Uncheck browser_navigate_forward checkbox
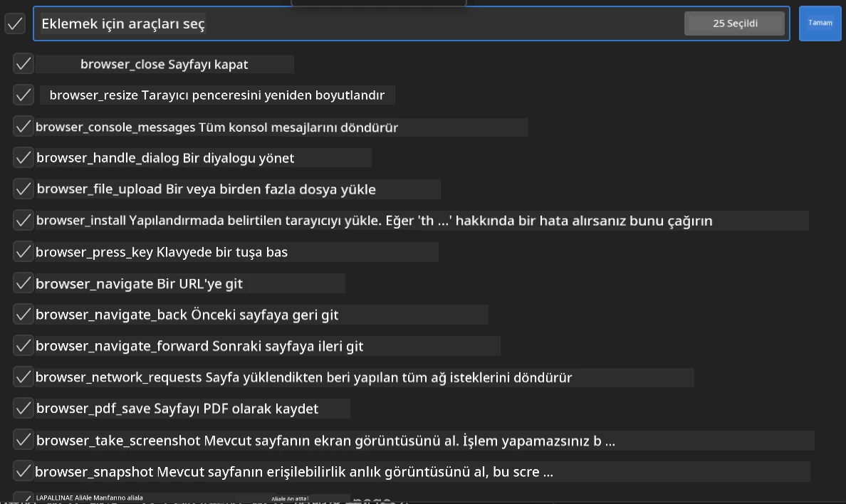Viewport: 846px width, 504px height. 23,345
